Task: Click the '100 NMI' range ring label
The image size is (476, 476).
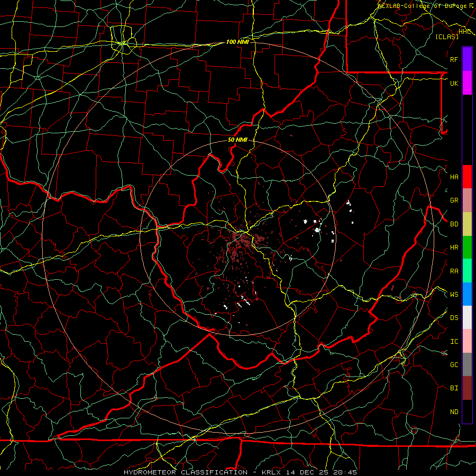Action: click(x=237, y=42)
